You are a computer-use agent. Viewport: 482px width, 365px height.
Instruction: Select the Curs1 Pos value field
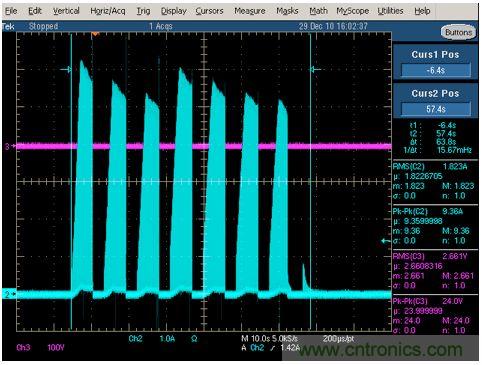436,70
